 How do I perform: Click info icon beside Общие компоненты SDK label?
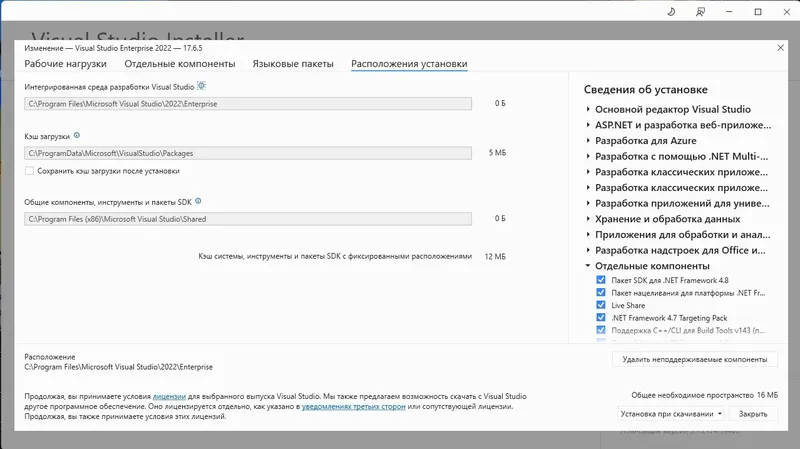[x=198, y=201]
